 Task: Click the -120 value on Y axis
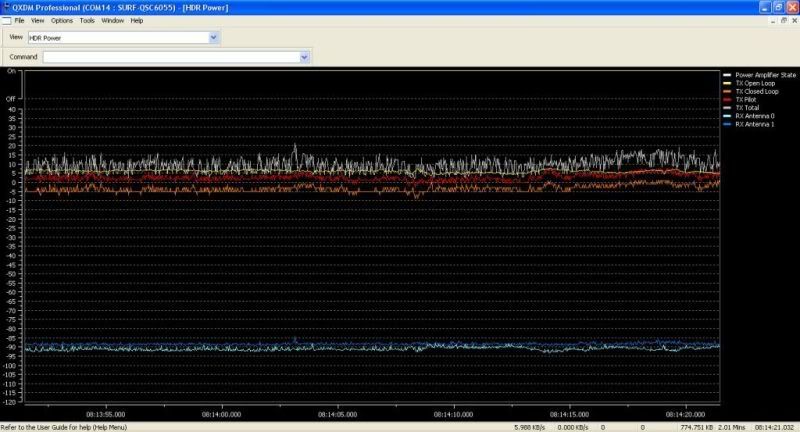(10, 402)
